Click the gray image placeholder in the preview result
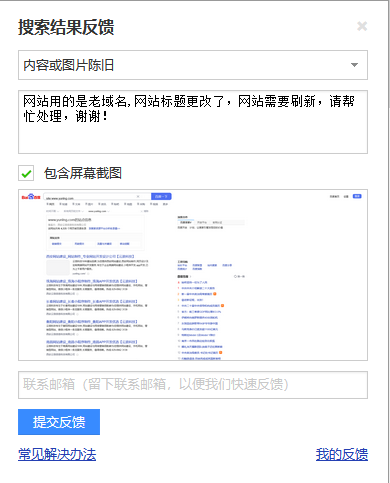The image size is (390, 483). 58,267
